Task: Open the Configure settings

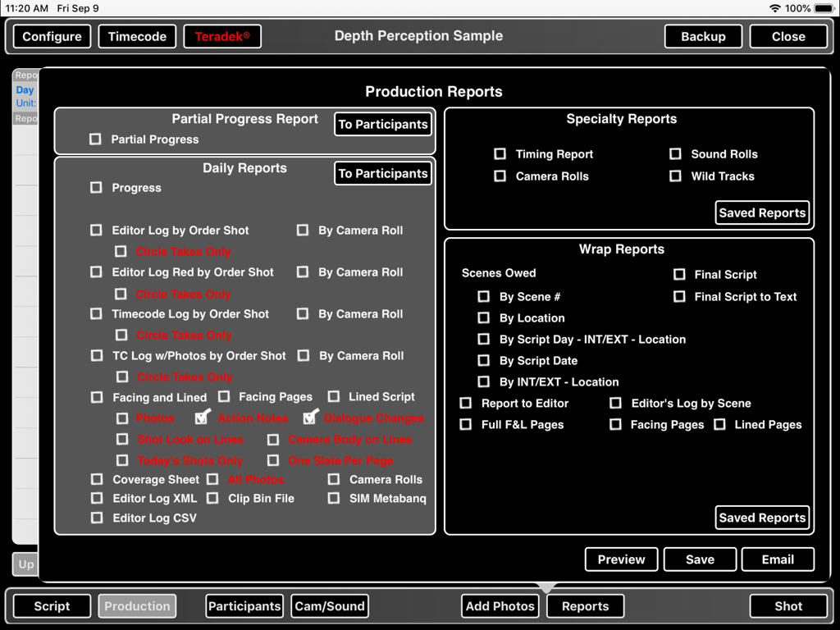Action: click(x=51, y=36)
